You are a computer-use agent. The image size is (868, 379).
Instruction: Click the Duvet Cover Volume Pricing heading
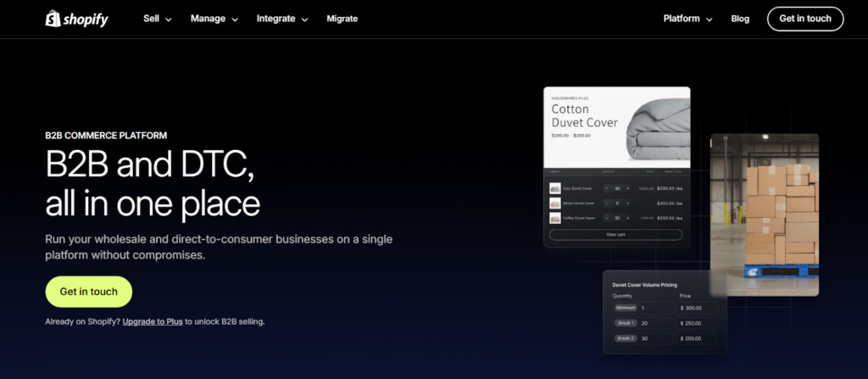645,285
